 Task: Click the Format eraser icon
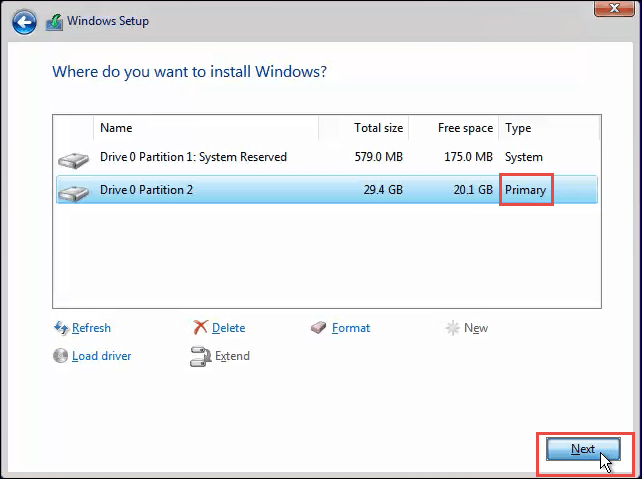point(319,328)
